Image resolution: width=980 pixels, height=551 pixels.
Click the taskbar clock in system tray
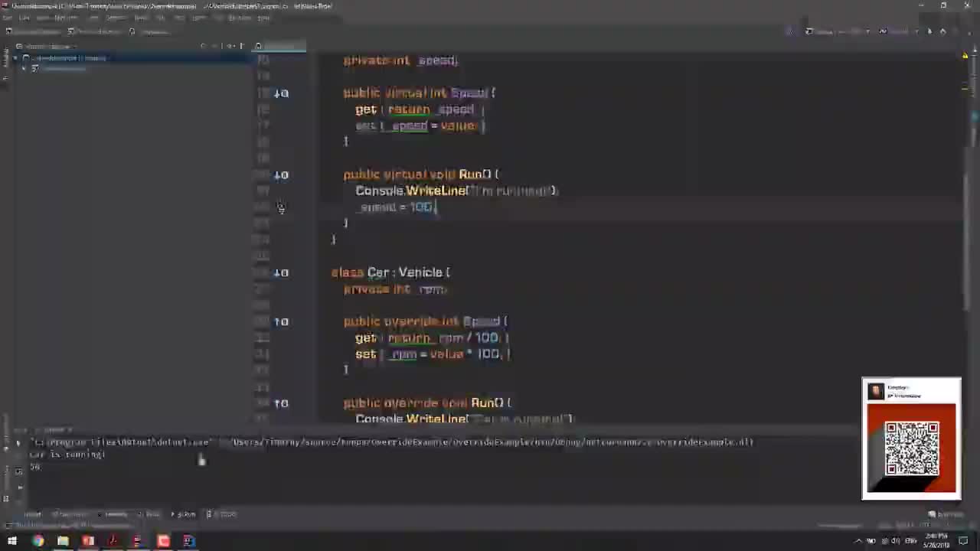click(936, 542)
